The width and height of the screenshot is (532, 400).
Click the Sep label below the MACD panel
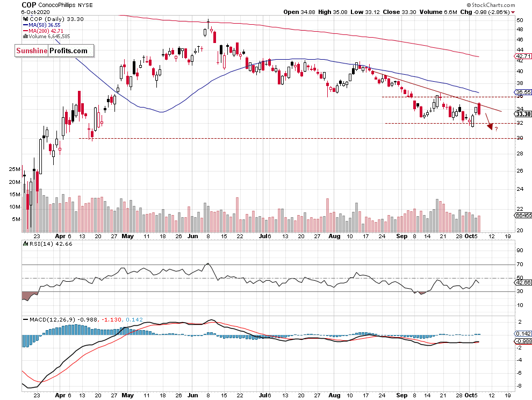click(x=402, y=395)
